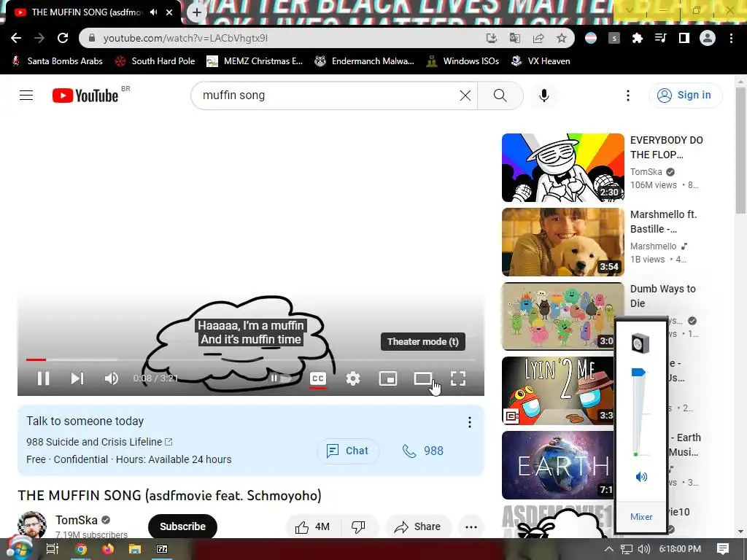The width and height of the screenshot is (747, 560).
Task: Open EVERYBODY DO THE FLOP thumbnail
Action: pyautogui.click(x=563, y=168)
